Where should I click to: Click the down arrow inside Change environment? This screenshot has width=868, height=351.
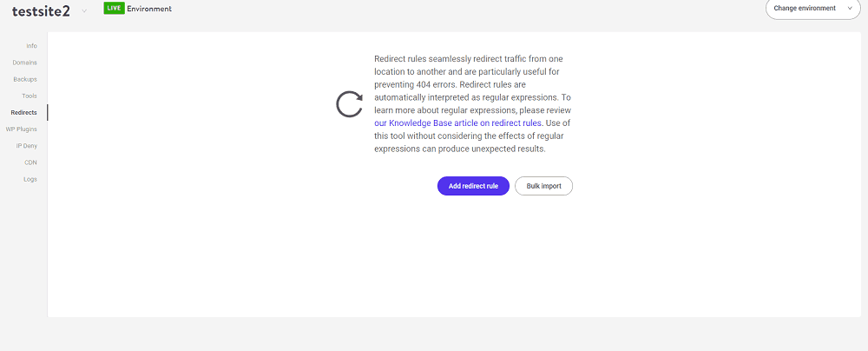click(850, 9)
